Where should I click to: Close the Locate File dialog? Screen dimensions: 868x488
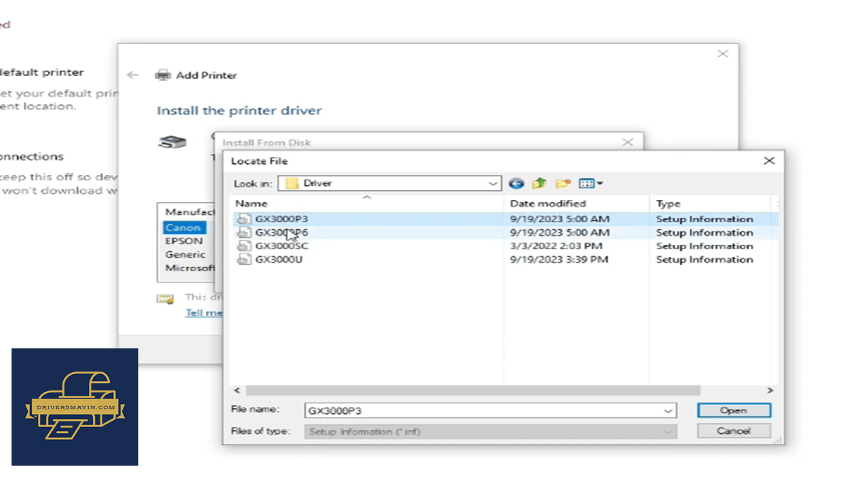point(769,161)
